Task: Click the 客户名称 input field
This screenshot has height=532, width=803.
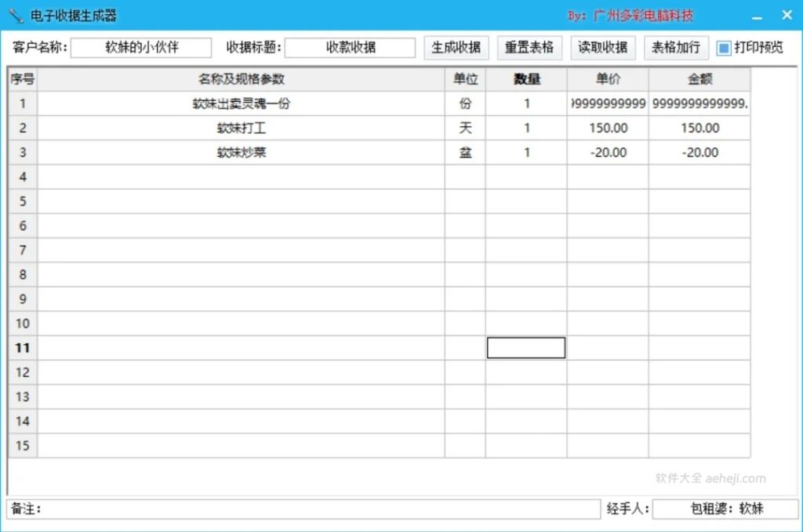Action: click(x=141, y=48)
